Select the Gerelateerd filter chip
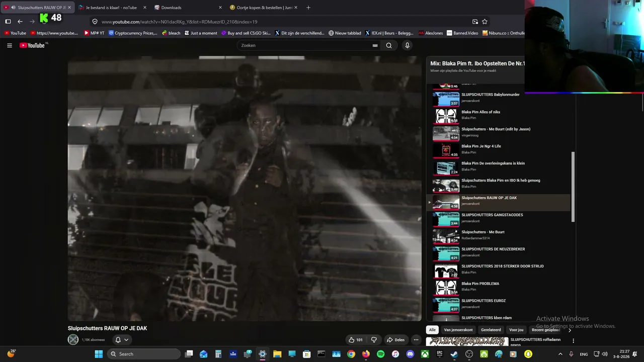Image resolution: width=644 pixels, height=362 pixels. [491, 330]
